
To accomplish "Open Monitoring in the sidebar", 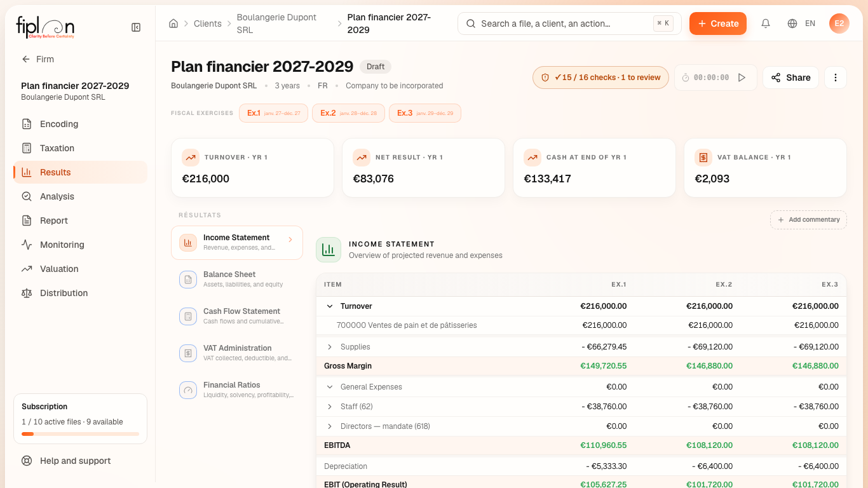I will pyautogui.click(x=80, y=245).
